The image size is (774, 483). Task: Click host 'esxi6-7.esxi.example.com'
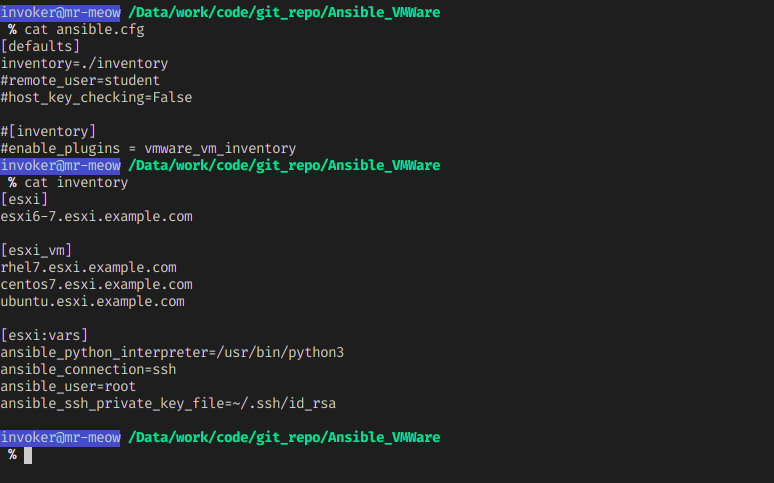click(96, 217)
